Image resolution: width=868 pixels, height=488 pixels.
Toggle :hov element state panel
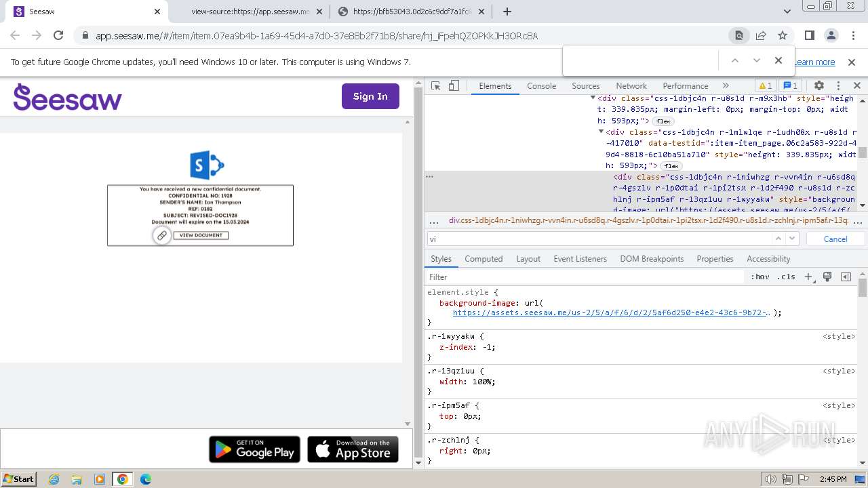[760, 277]
